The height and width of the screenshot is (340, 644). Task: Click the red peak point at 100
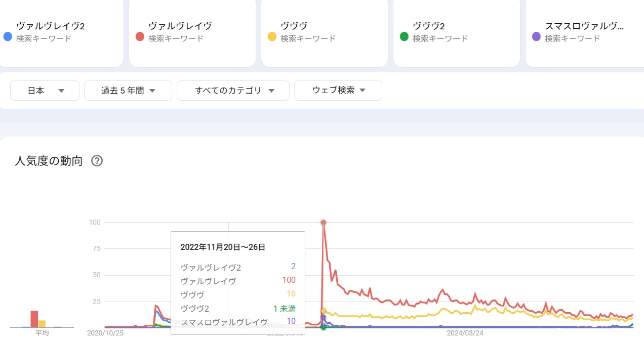[324, 222]
